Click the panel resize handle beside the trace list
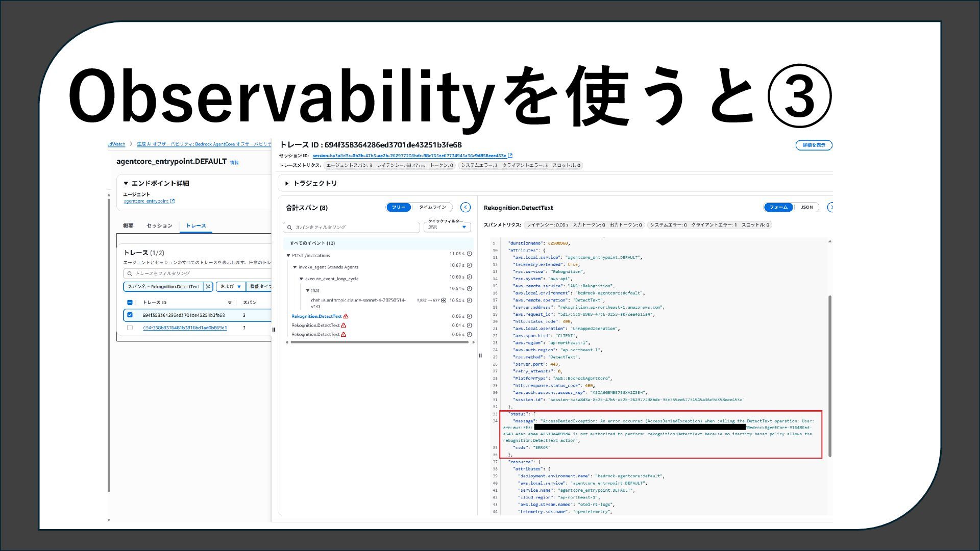Screen dimensions: 980x551 pos(274,330)
